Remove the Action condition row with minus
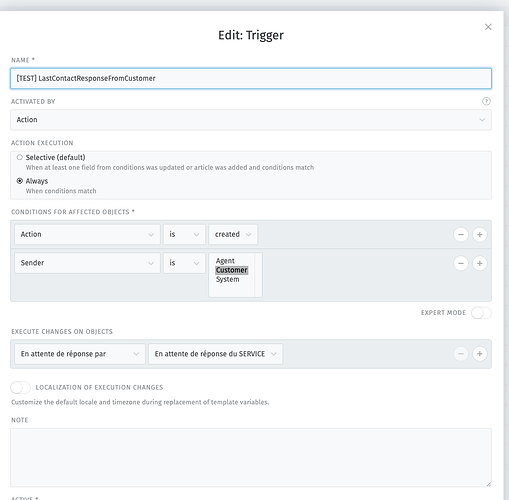The image size is (509, 500). 461,235
